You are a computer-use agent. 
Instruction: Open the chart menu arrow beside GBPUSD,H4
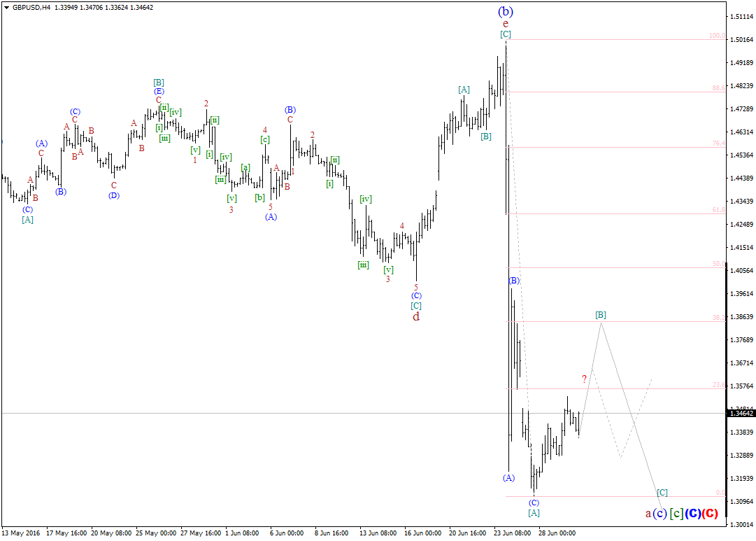6,7
